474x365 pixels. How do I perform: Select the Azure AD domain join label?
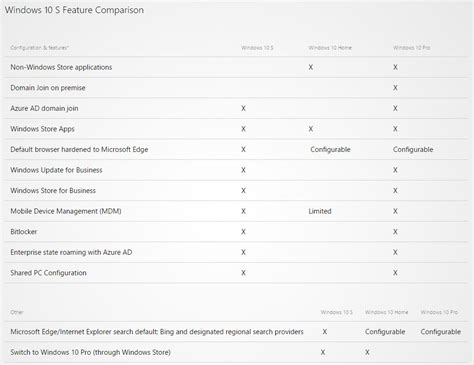click(x=44, y=108)
